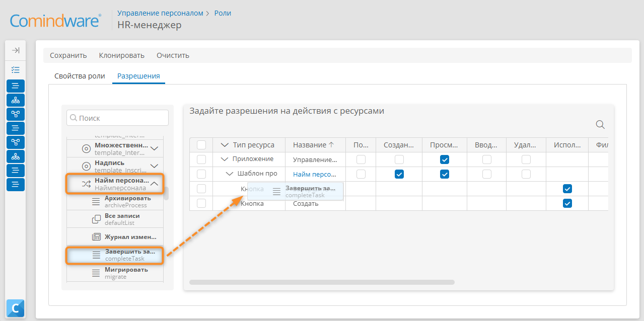Open the Управление персоналом breadcrumb link

coord(160,13)
